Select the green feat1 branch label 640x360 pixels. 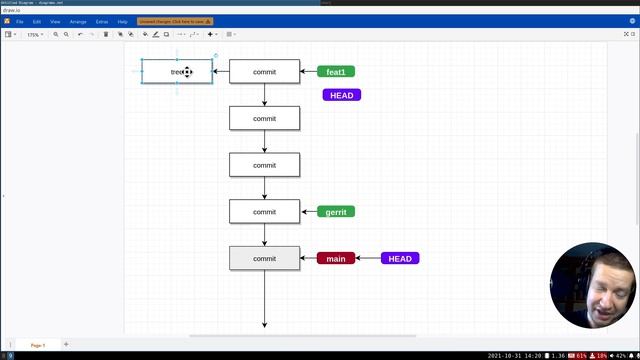(336, 72)
